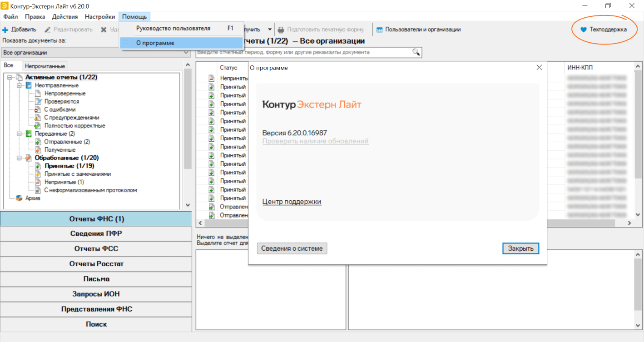The width and height of the screenshot is (644, 342).
Task: Collapse the 'Активные отчеты' tree node
Action: (x=10, y=77)
